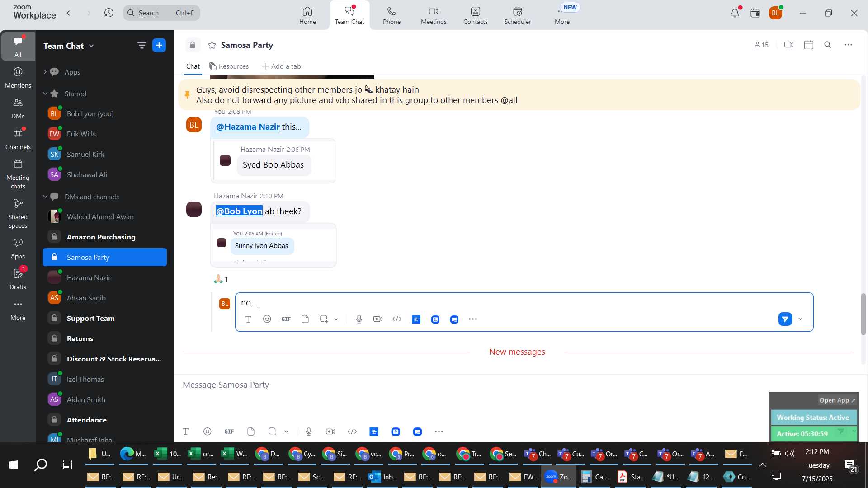The height and width of the screenshot is (488, 868).
Task: Expand the Apps section in chat list
Action: [45, 72]
